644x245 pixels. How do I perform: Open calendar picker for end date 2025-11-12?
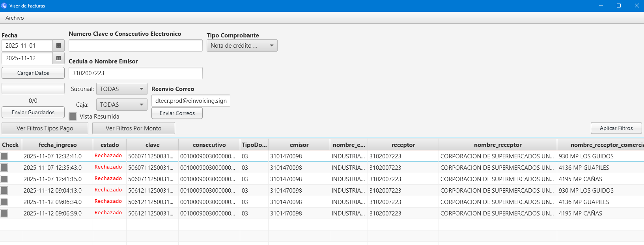[58, 58]
